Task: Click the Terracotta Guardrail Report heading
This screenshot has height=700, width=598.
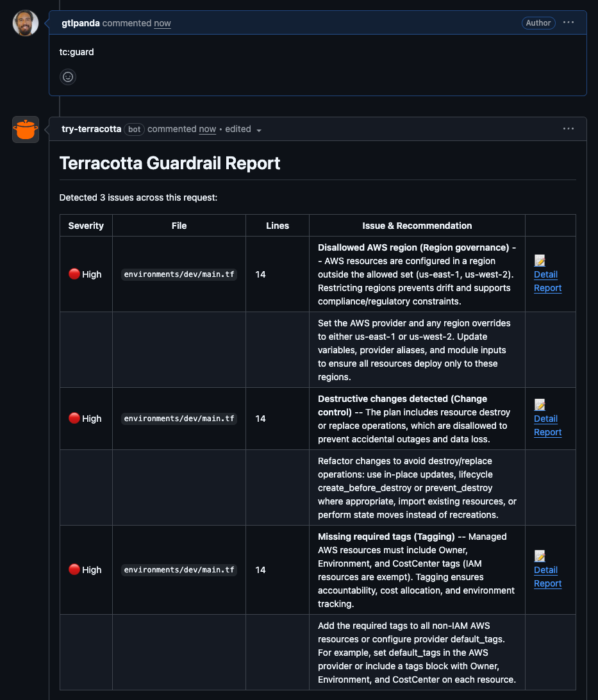Action: 170,163
